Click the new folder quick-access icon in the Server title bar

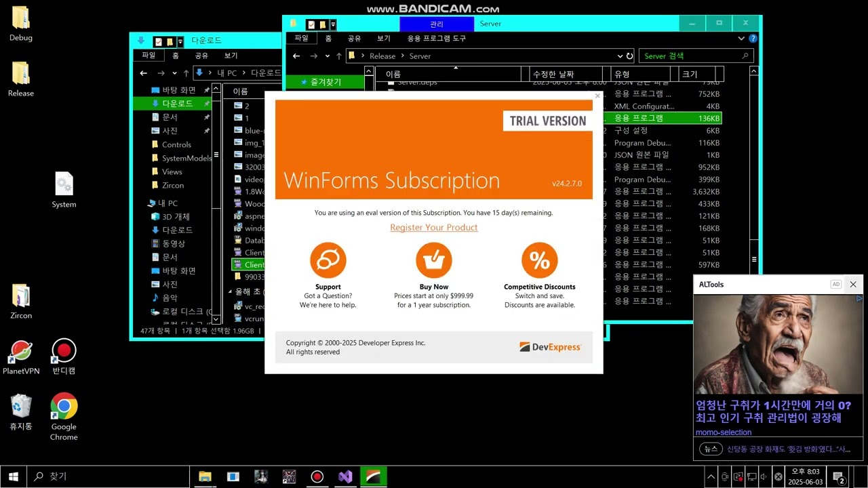tap(323, 24)
